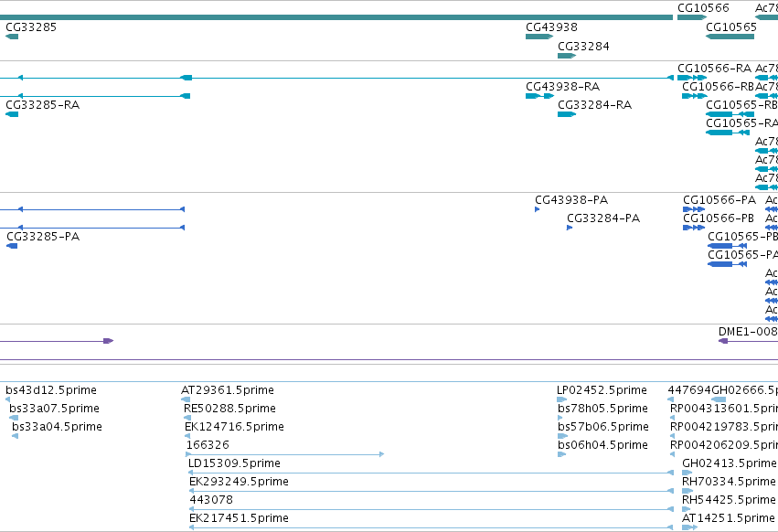778x532 pixels.
Task: Click the CG10566-RA transcript label
Action: (715, 69)
